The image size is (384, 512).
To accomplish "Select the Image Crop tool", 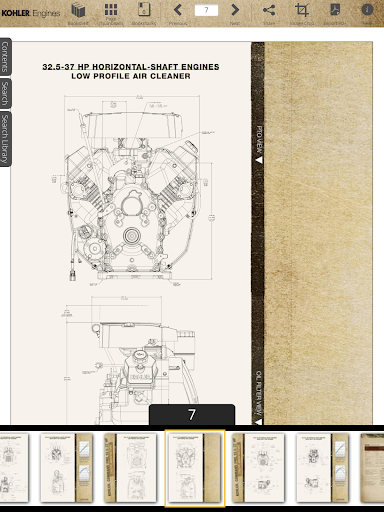I will (x=302, y=10).
